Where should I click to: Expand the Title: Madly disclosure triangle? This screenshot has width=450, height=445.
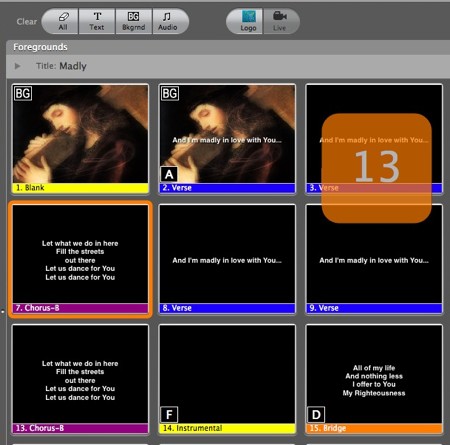[18, 66]
